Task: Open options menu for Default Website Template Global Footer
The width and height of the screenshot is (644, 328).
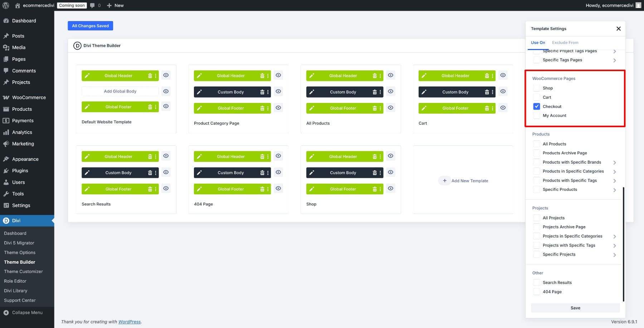Action: (x=156, y=107)
